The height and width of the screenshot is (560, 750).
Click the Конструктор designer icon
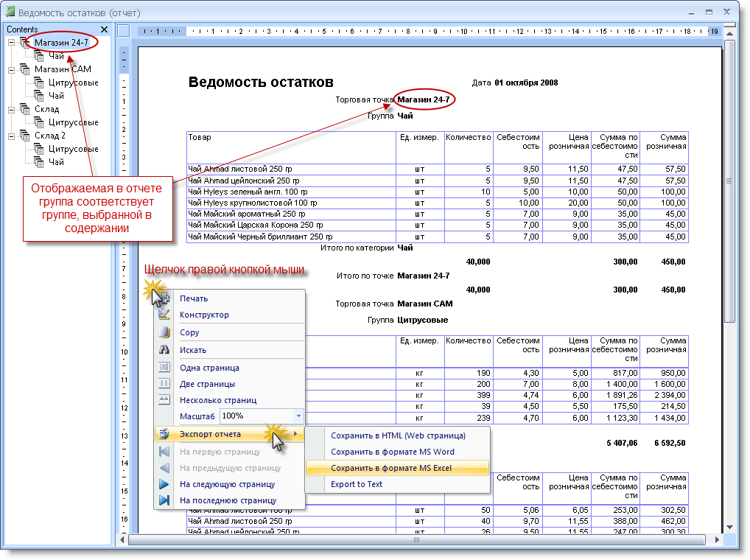(164, 314)
